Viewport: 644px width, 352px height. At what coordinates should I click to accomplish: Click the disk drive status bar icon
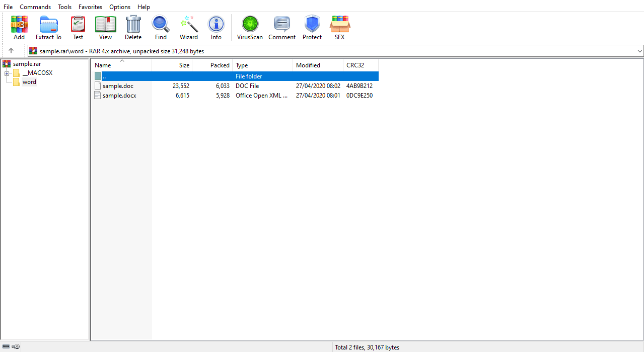[x=6, y=346]
